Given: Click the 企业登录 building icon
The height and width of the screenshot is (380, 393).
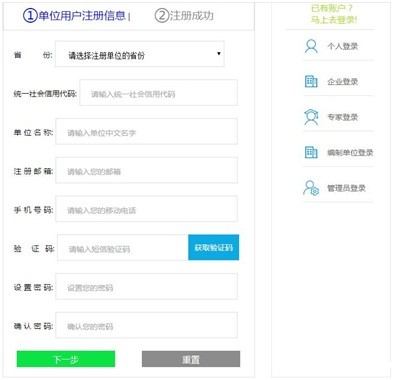Looking at the screenshot, I should coord(311,81).
